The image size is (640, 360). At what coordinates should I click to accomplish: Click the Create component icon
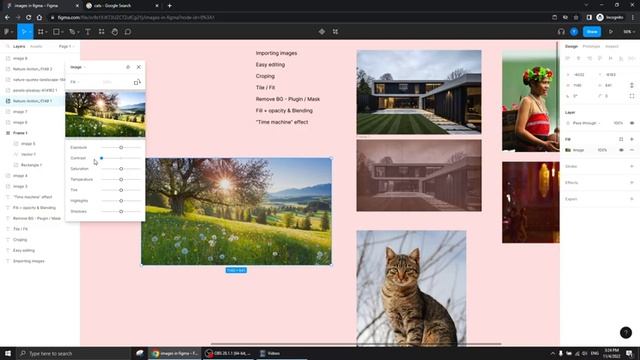pyautogui.click(x=322, y=32)
